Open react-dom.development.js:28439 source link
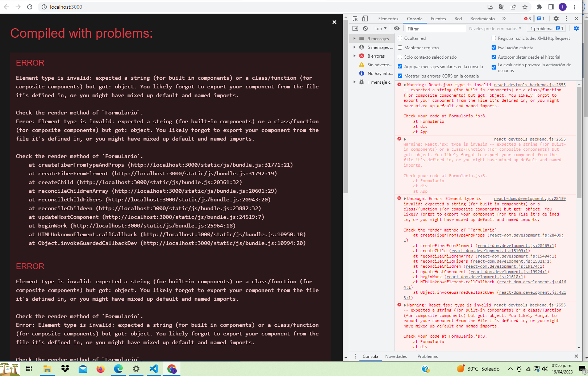This screenshot has width=588, height=376. point(530,199)
